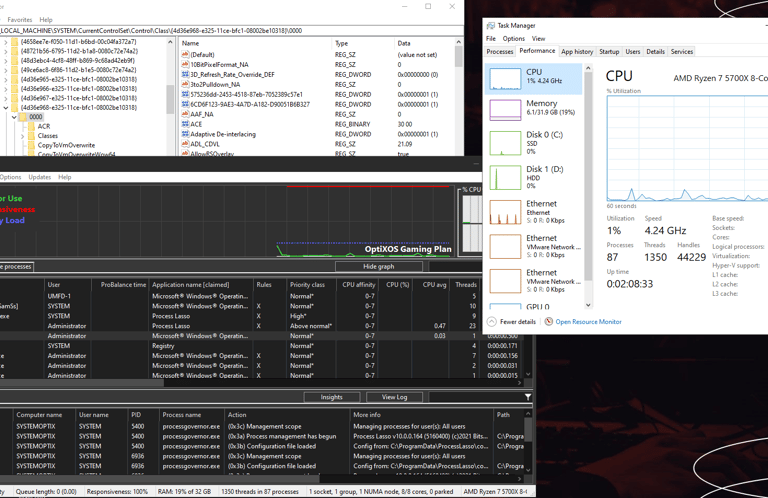This screenshot has height=498, width=768.
Task: Expand the {48721b56-6795-11d2} key chevron
Action: pos(5,51)
